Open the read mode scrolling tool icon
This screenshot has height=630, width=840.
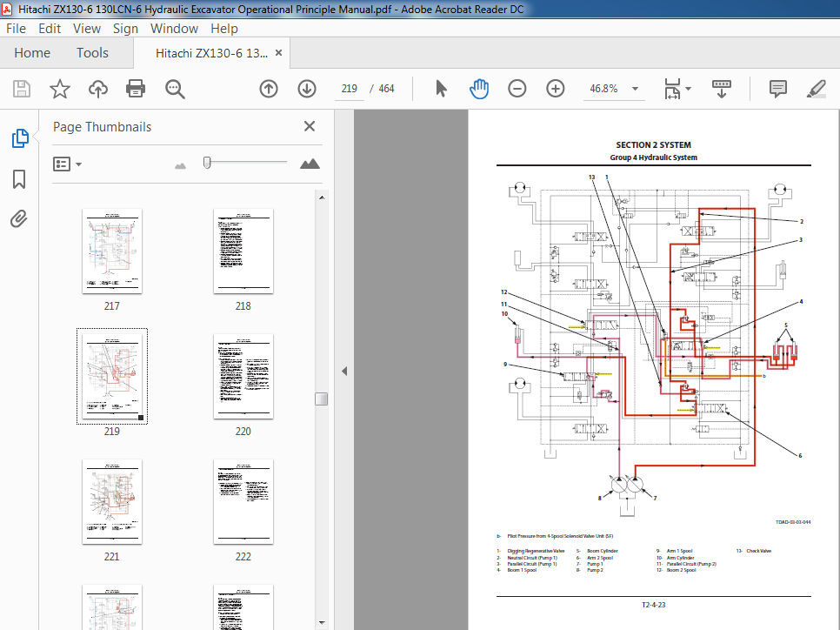tap(722, 89)
